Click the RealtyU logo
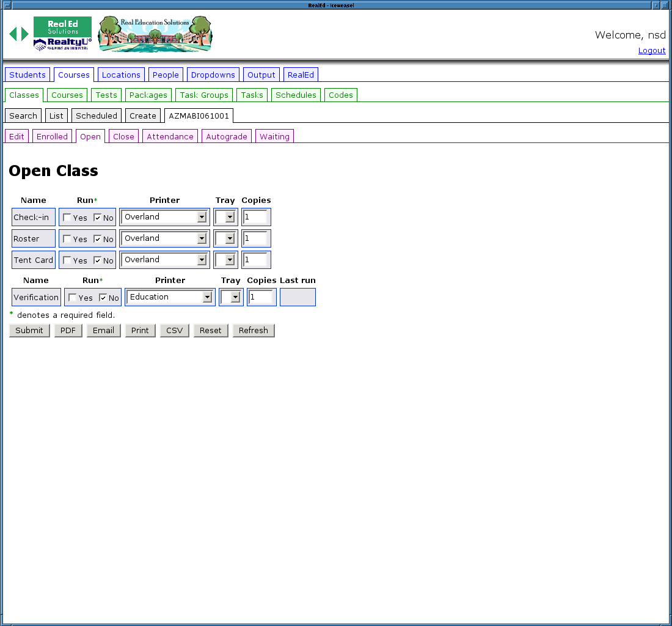Screen dimensions: 672x626 coord(62,44)
